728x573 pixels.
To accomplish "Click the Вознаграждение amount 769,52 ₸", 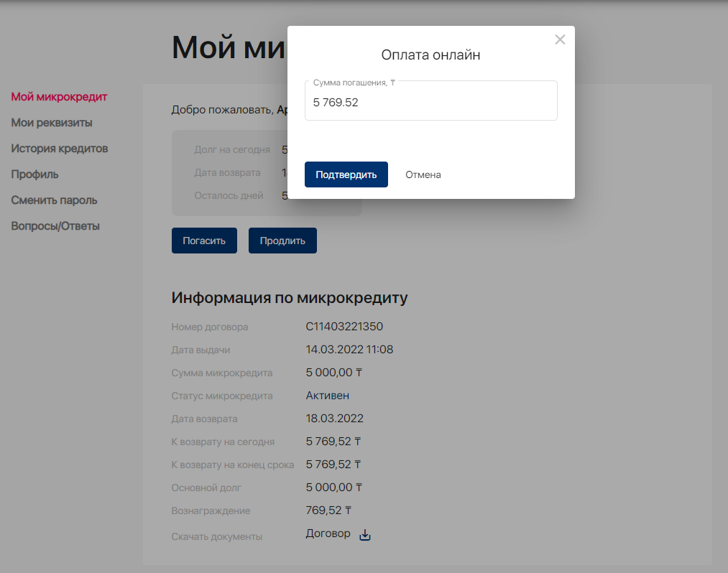I will click(328, 511).
